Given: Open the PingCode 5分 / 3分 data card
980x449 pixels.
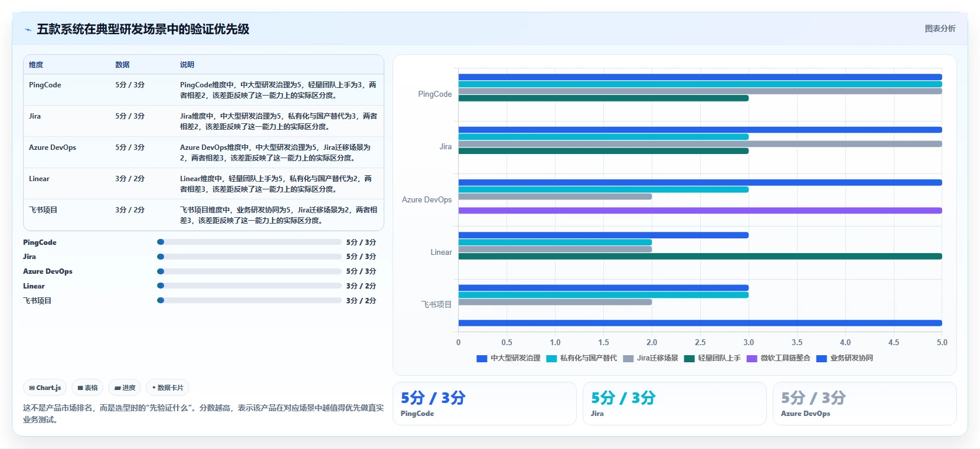Looking at the screenshot, I should coord(485,404).
